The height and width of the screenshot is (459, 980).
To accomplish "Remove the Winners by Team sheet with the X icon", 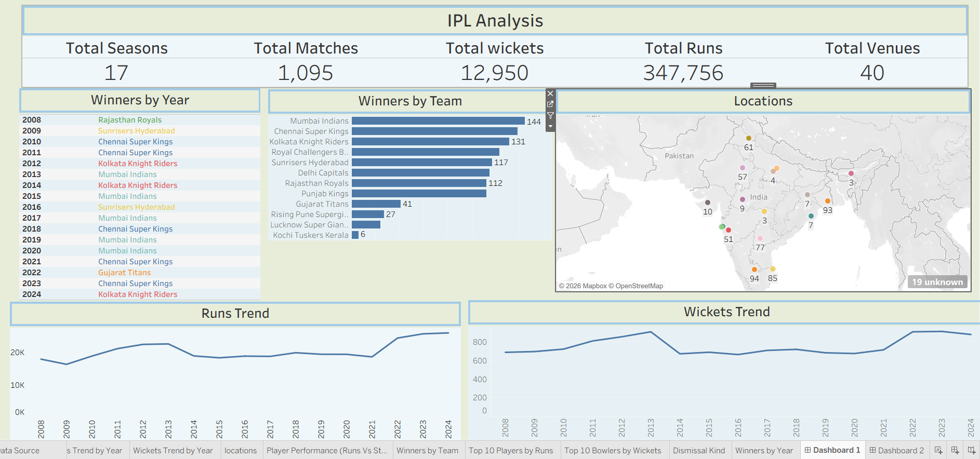I will pyautogui.click(x=550, y=94).
